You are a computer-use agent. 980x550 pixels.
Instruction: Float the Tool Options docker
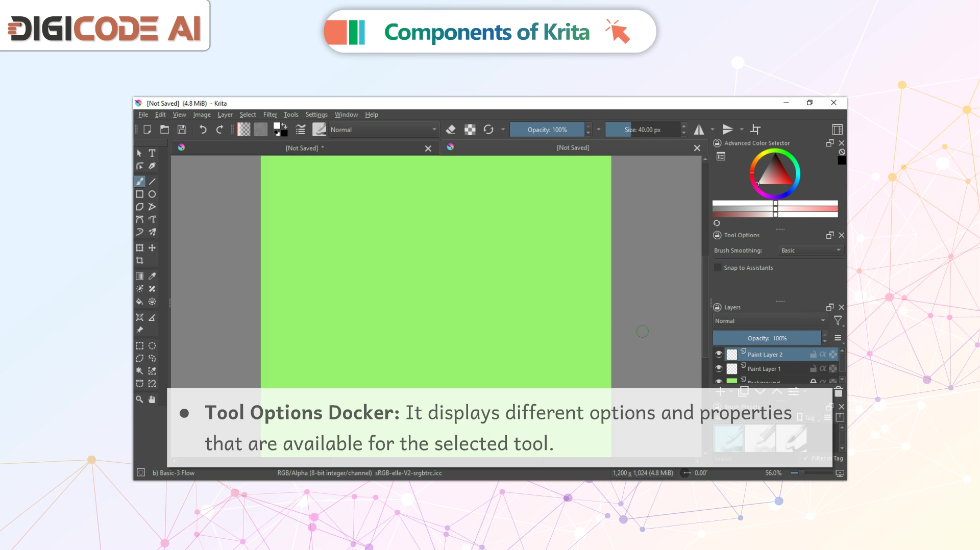[830, 235]
